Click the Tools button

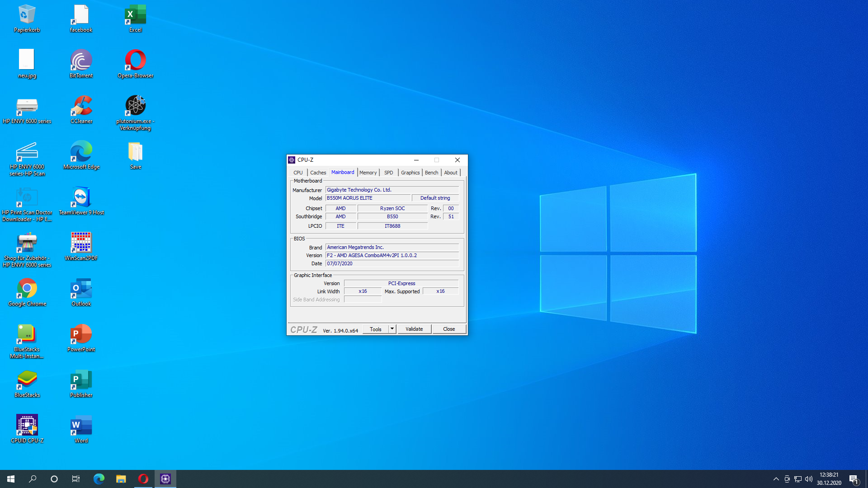(376, 329)
